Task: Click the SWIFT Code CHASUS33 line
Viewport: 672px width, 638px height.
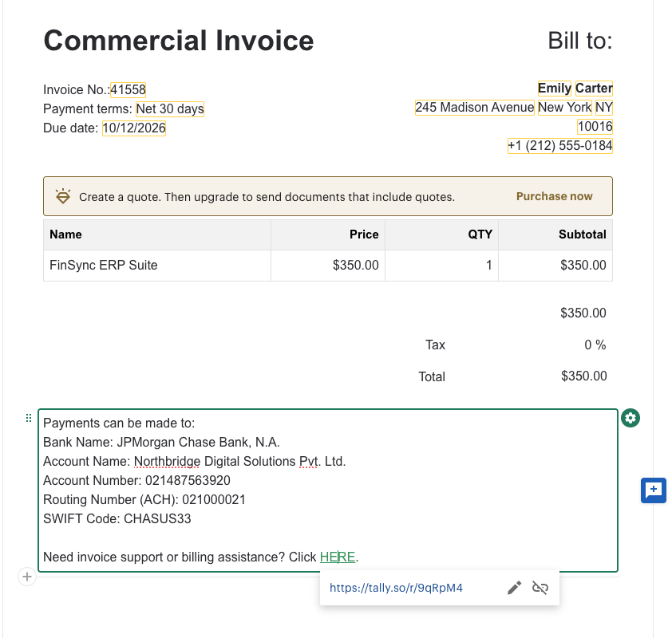Action: [117, 518]
